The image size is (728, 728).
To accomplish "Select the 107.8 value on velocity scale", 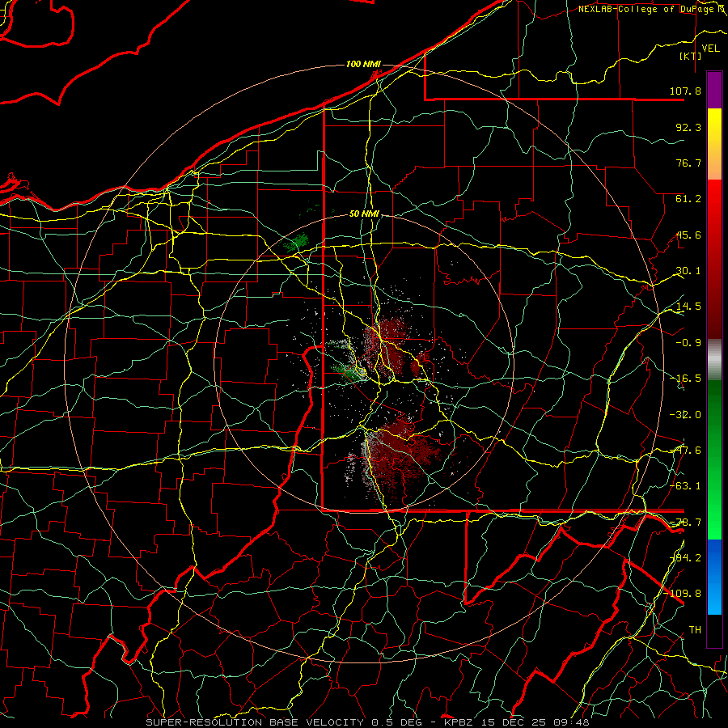I will pyautogui.click(x=685, y=91).
